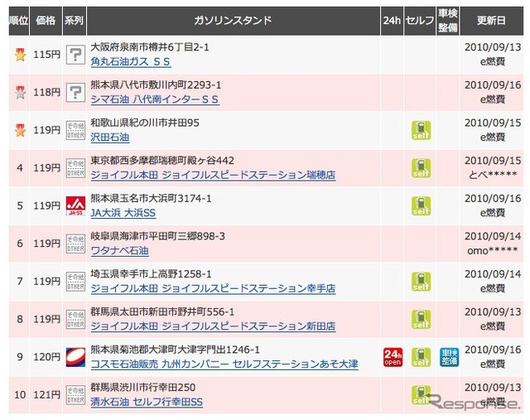The width and height of the screenshot is (530, 420).
Task: Click the self-service icon in 瑞穂店 row
Action: 422,168
